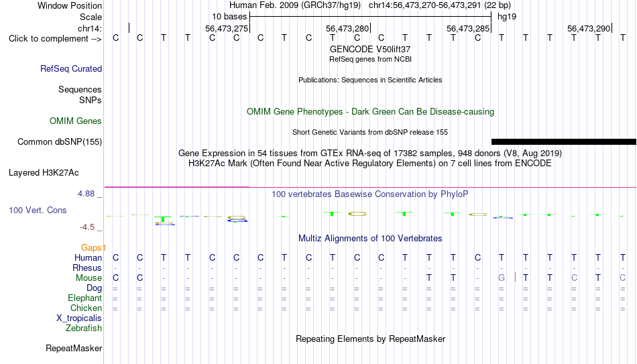The image size is (637, 364).
Task: Click the '10 bases' scale bar label
Action: (229, 17)
